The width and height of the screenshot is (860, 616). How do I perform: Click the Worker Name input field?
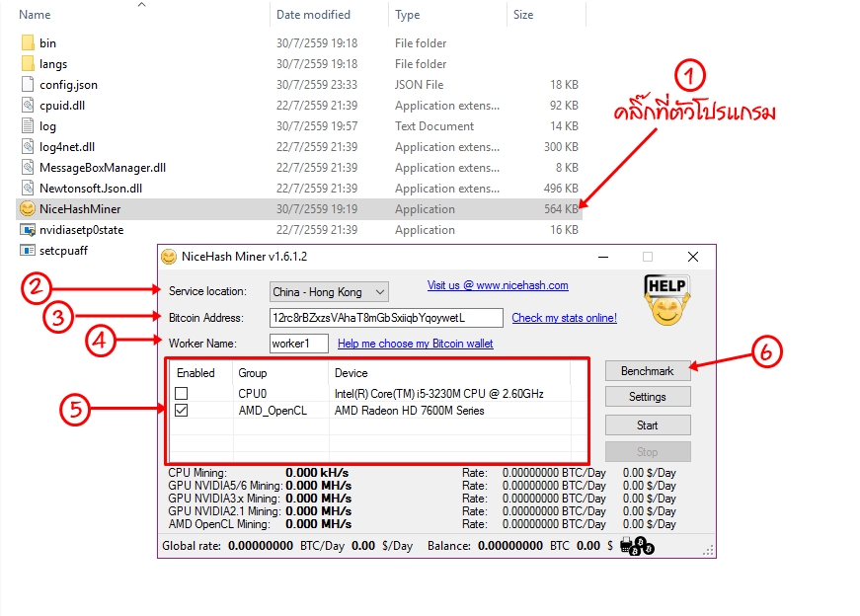click(299, 344)
